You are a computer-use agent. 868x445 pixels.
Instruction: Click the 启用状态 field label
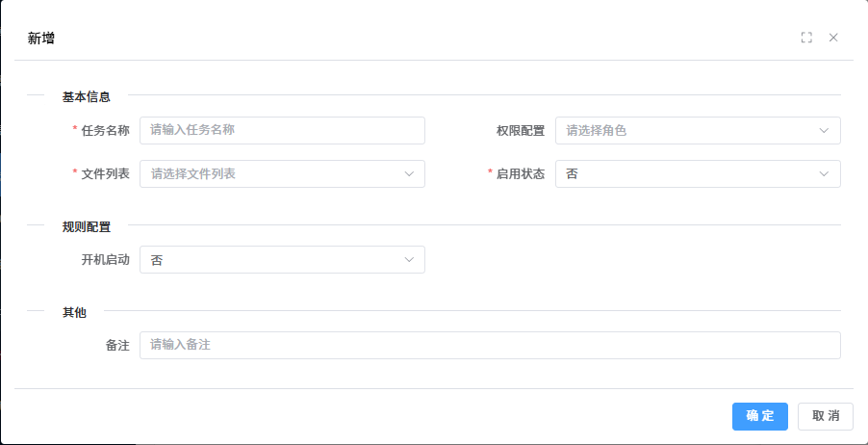pos(521,174)
